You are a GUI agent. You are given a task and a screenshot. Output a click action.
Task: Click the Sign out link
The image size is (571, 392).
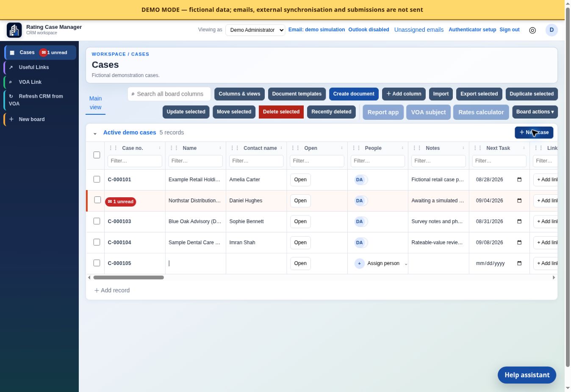(510, 30)
